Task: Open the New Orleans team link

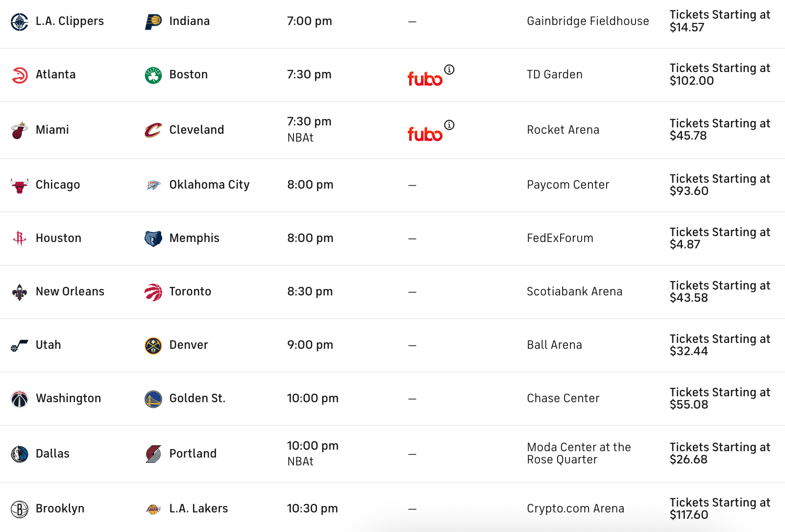Action: tap(70, 291)
